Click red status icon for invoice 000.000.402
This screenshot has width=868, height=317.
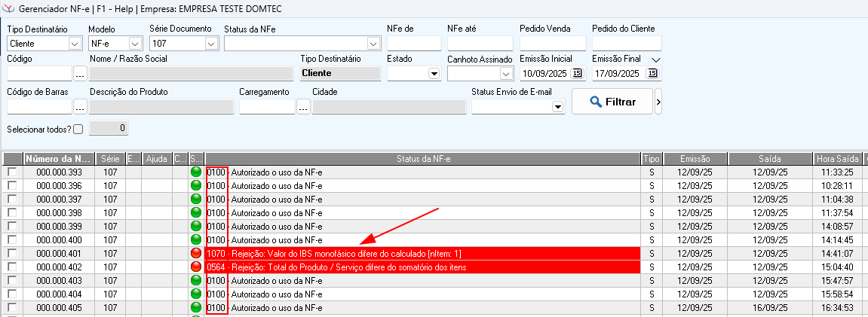click(197, 267)
